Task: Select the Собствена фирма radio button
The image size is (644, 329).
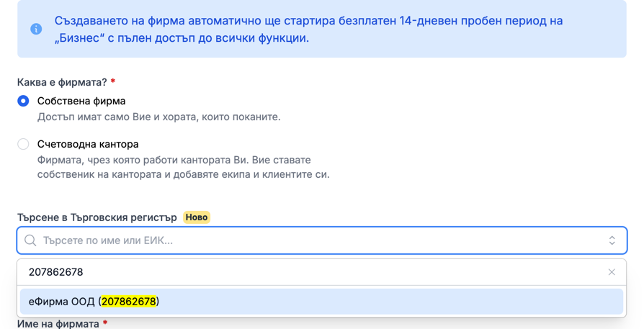Action: pyautogui.click(x=23, y=101)
